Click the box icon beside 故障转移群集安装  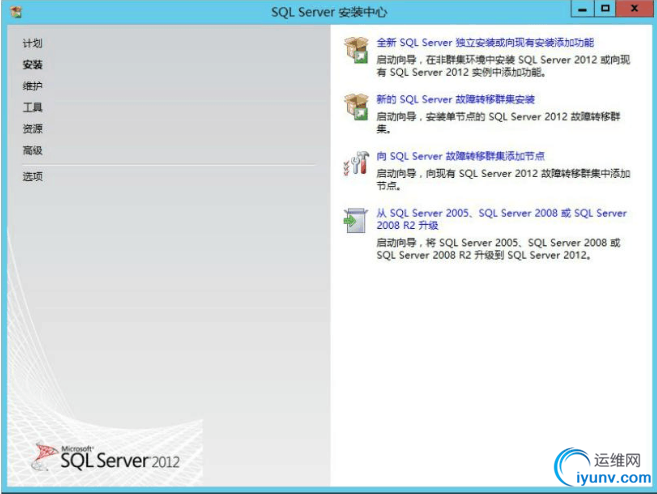356,107
